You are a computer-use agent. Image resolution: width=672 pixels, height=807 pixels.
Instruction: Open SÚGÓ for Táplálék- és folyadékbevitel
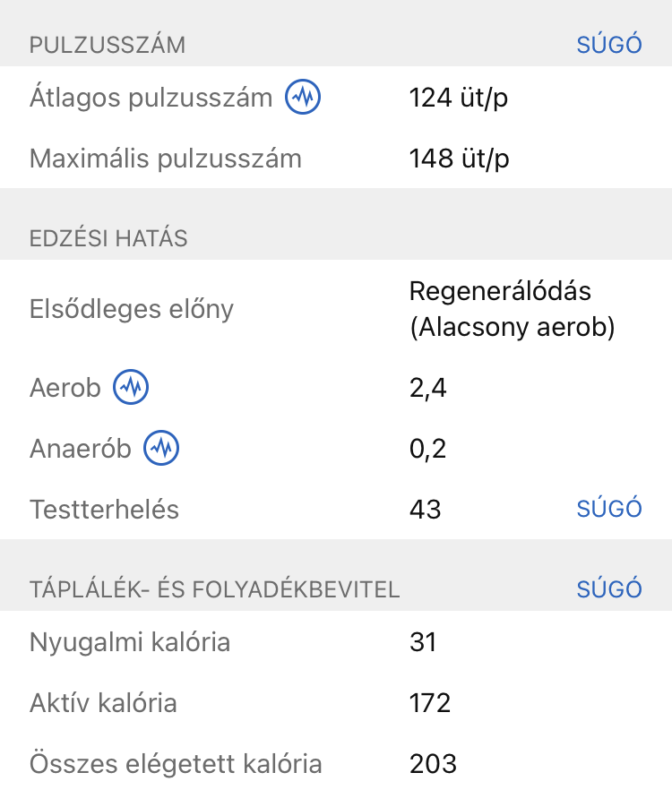pos(609,588)
